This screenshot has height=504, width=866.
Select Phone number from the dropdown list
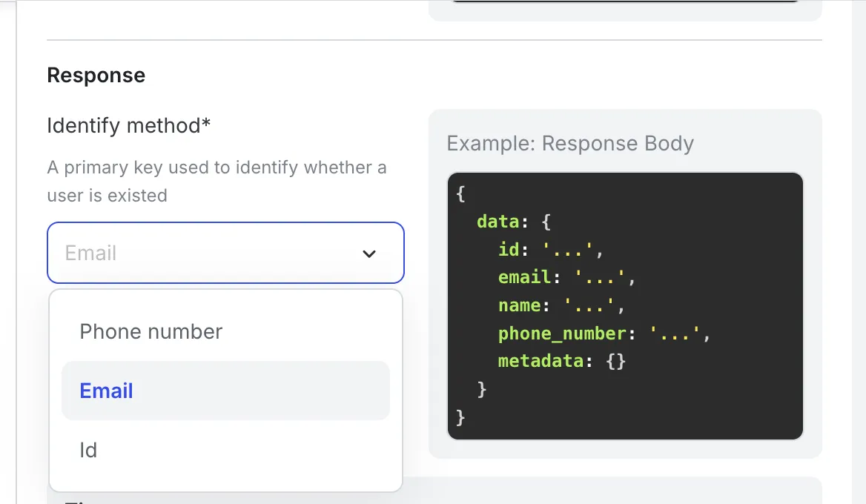tap(151, 331)
